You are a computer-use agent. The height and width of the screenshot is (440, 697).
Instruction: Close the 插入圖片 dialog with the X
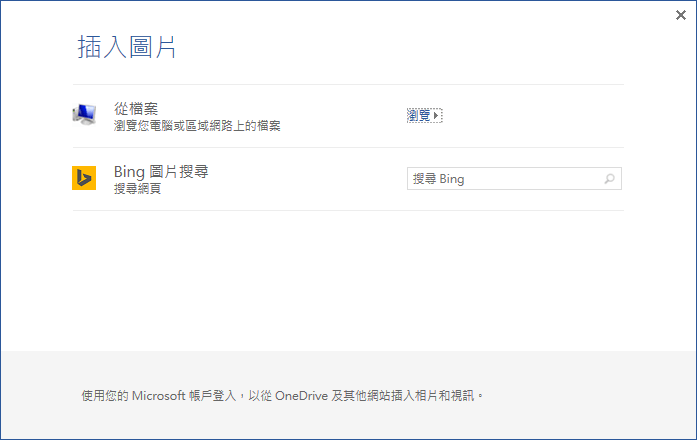681,15
